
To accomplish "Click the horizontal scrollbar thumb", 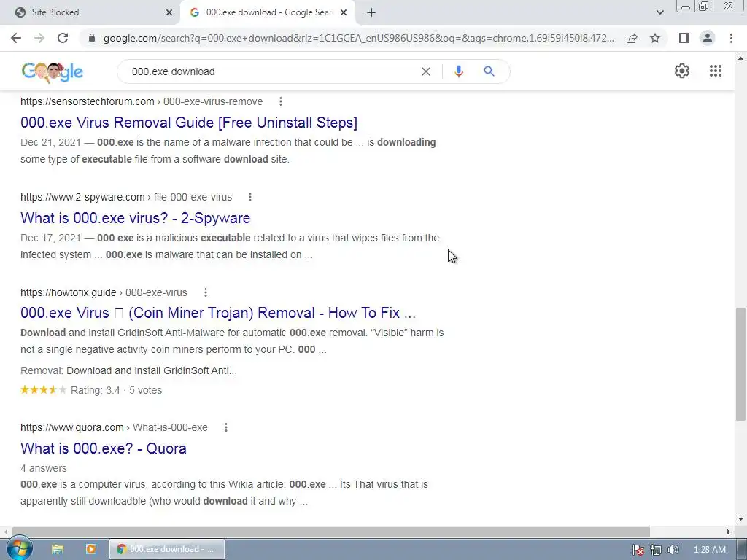I will (x=330, y=532).
